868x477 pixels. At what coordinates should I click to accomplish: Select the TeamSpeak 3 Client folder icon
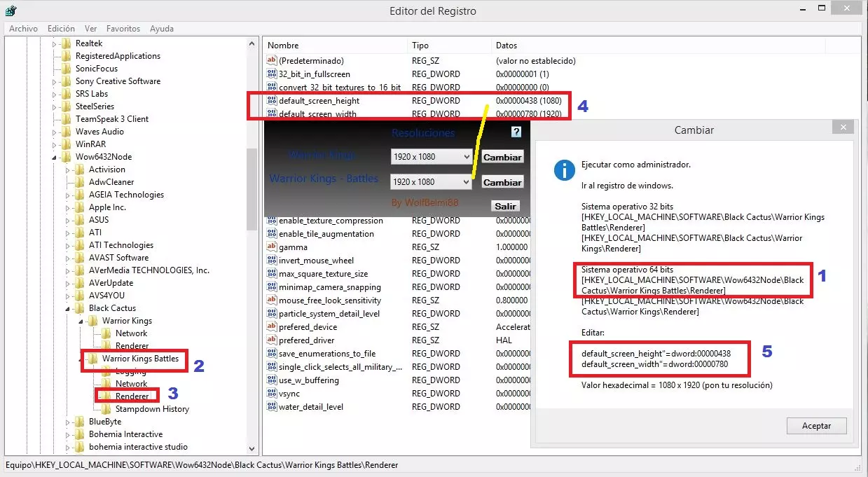click(x=67, y=119)
